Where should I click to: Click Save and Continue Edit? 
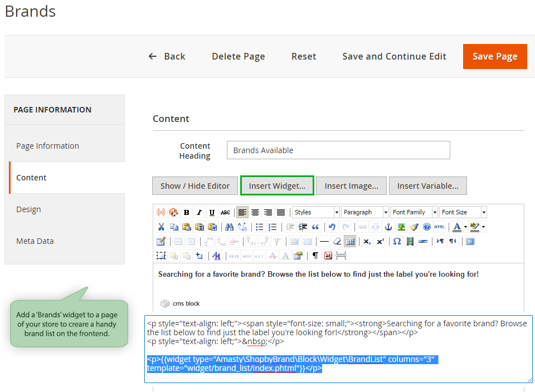(394, 56)
